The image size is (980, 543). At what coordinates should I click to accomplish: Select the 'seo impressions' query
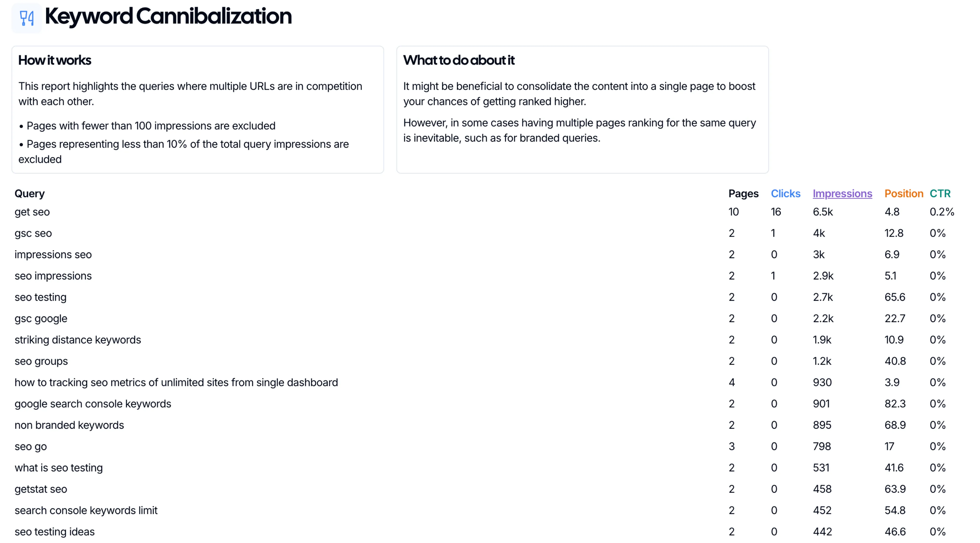coord(53,276)
